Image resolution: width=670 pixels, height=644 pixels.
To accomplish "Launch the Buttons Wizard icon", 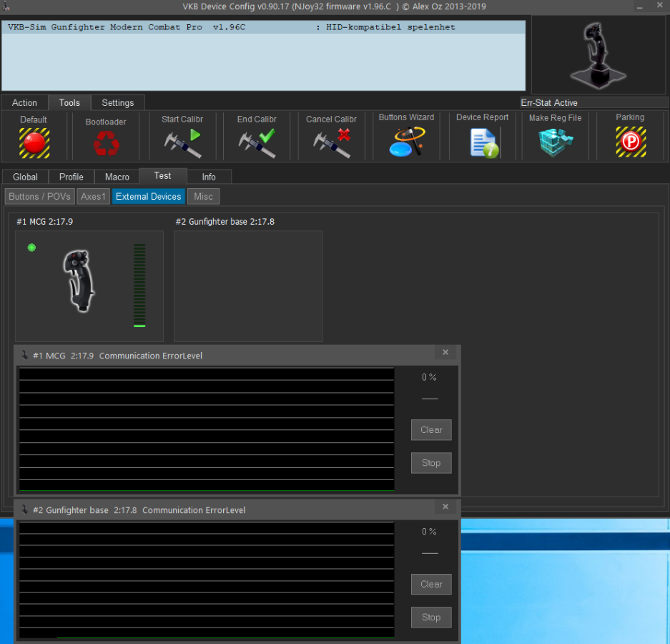I will 407,142.
